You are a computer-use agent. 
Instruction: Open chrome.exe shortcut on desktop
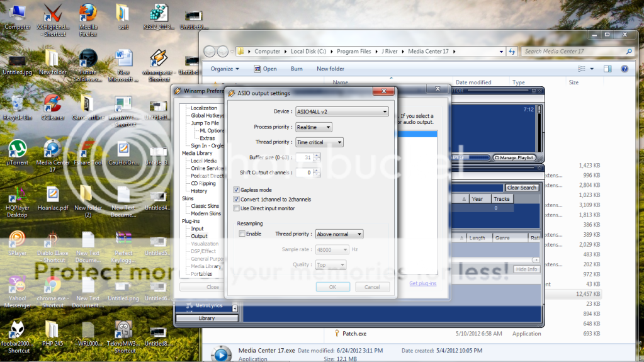click(x=53, y=291)
